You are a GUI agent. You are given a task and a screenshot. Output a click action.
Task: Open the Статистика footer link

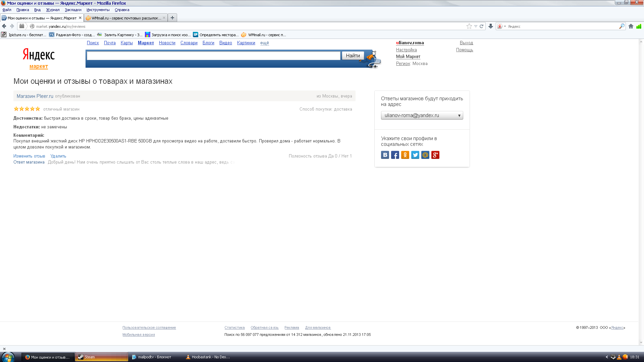pos(234,328)
